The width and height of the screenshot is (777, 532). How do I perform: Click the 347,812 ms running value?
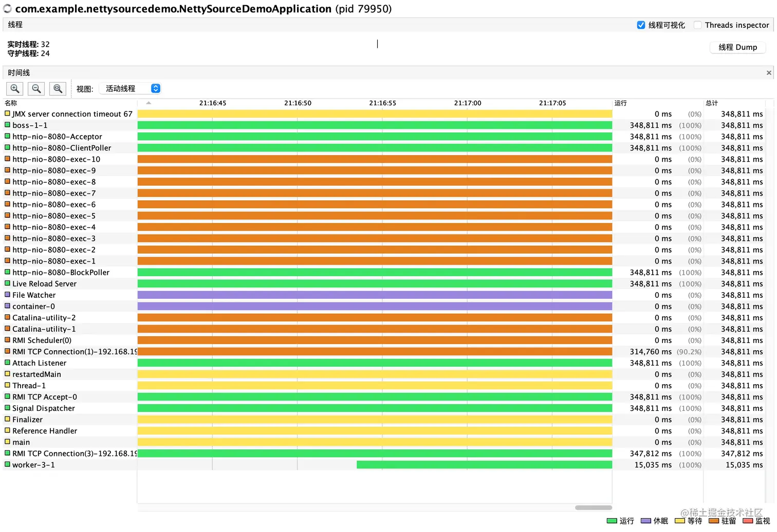[651, 453]
